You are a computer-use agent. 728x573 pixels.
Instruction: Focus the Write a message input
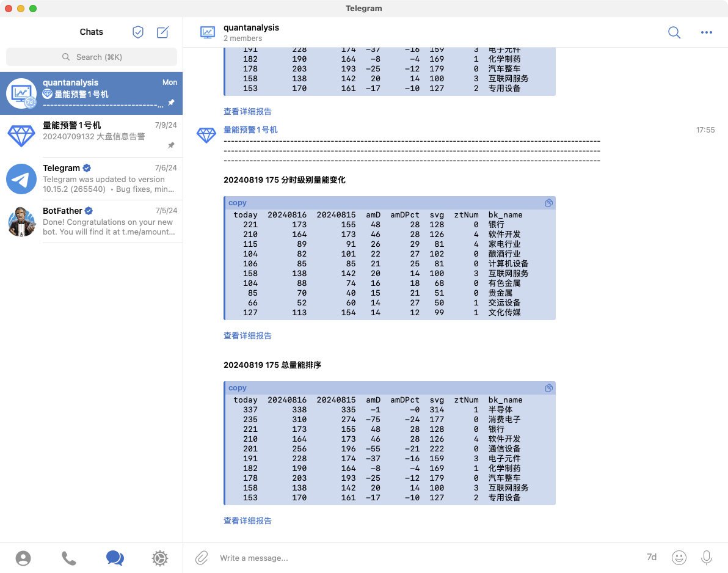427,558
